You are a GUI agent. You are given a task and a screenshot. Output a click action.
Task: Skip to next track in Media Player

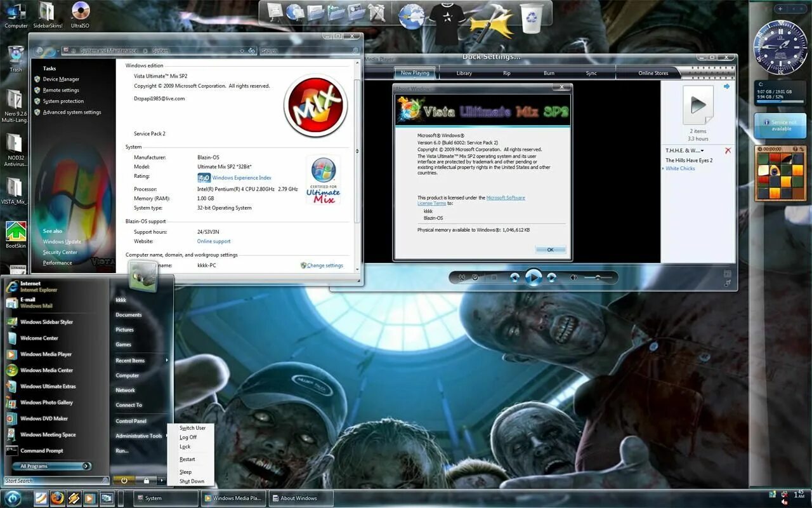pyautogui.click(x=552, y=277)
